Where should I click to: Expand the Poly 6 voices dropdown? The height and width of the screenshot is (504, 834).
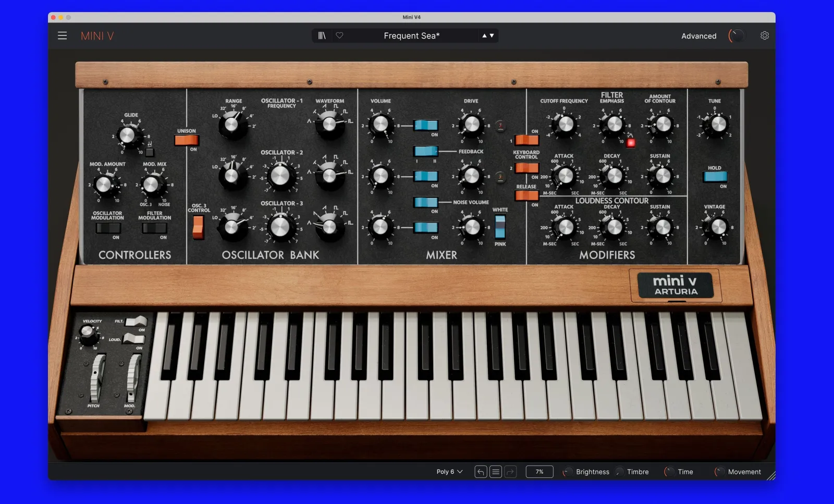click(449, 472)
